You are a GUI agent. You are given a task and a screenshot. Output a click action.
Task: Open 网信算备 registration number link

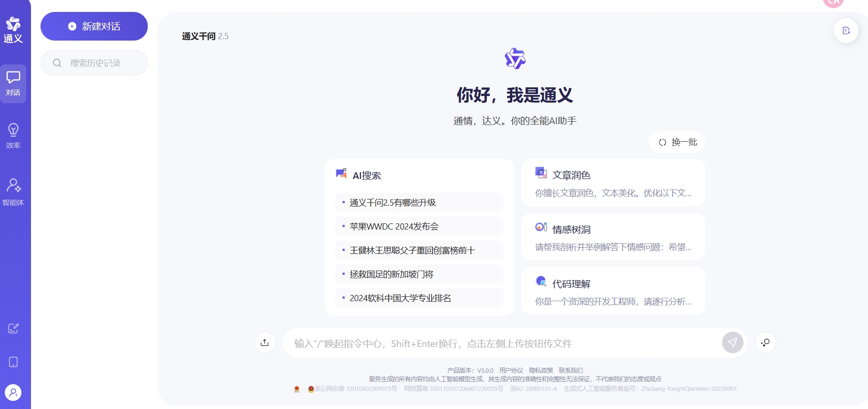point(454,389)
